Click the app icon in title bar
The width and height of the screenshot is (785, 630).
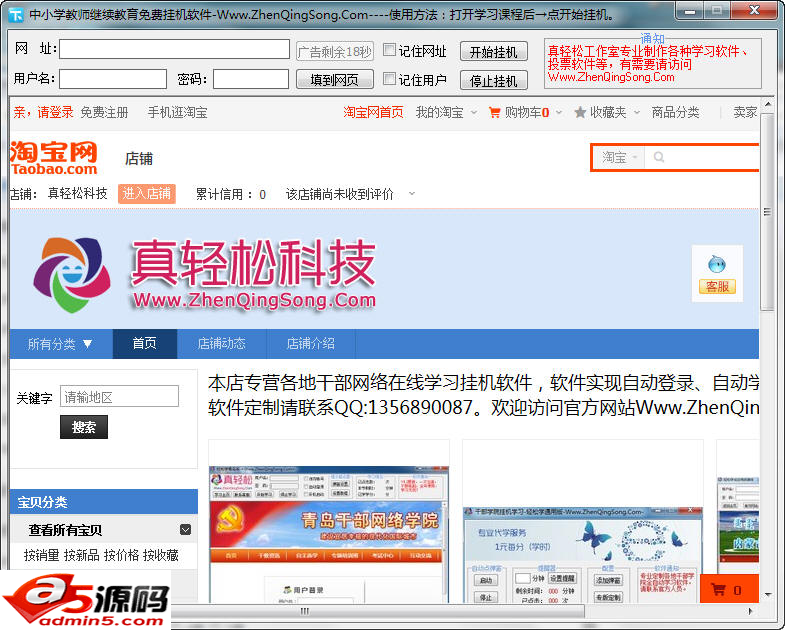(x=16, y=15)
